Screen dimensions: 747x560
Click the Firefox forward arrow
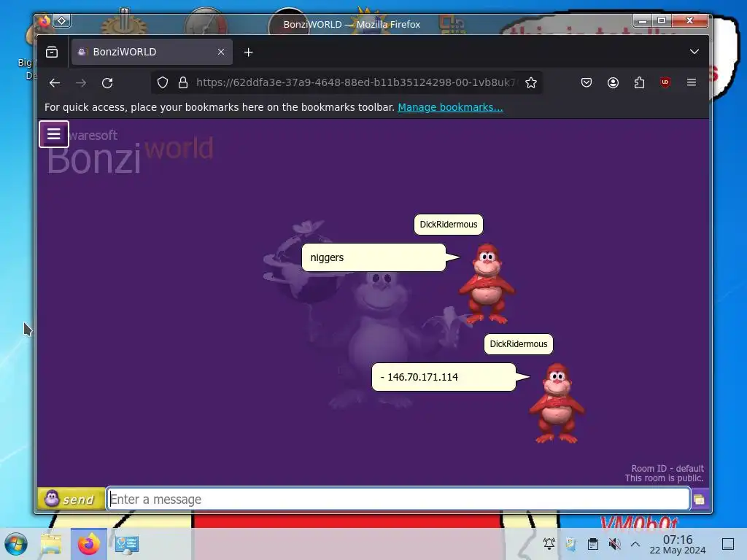[81, 83]
